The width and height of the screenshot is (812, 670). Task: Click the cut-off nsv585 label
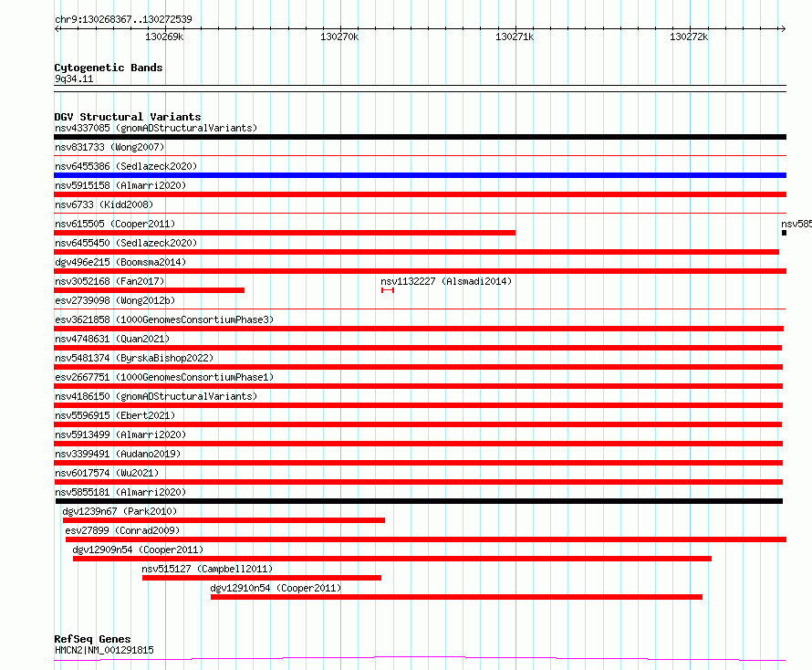796,224
